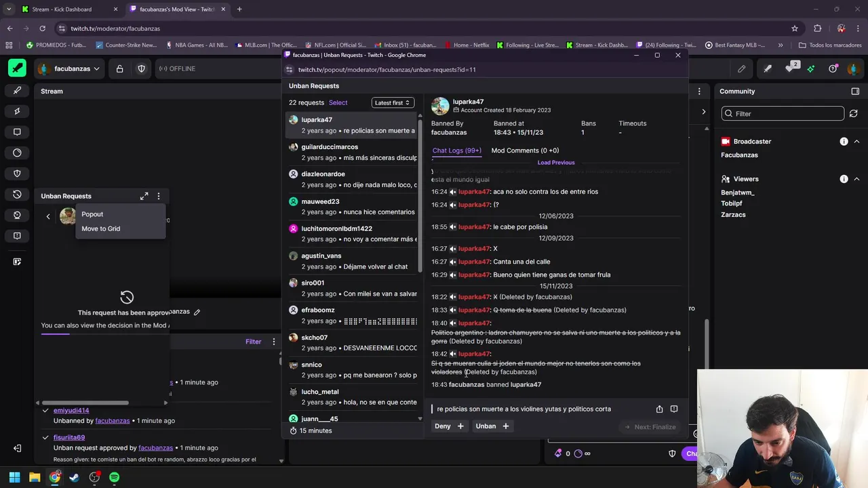
Task: Show Broadcaster info icon
Action: [844, 142]
